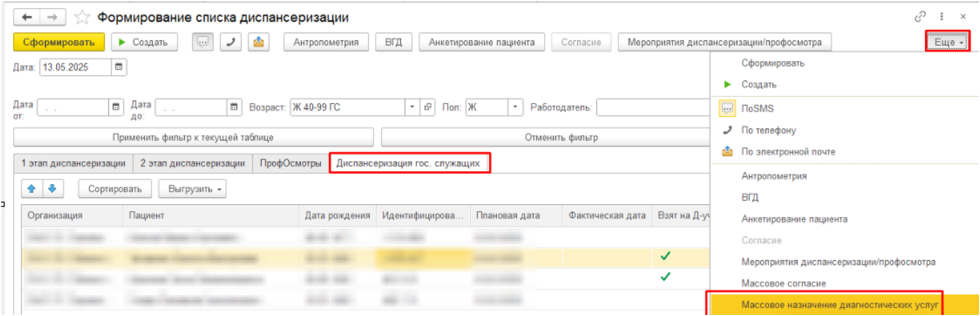The image size is (980, 316).
Task: Move row down with blue arrow
Action: point(52,189)
